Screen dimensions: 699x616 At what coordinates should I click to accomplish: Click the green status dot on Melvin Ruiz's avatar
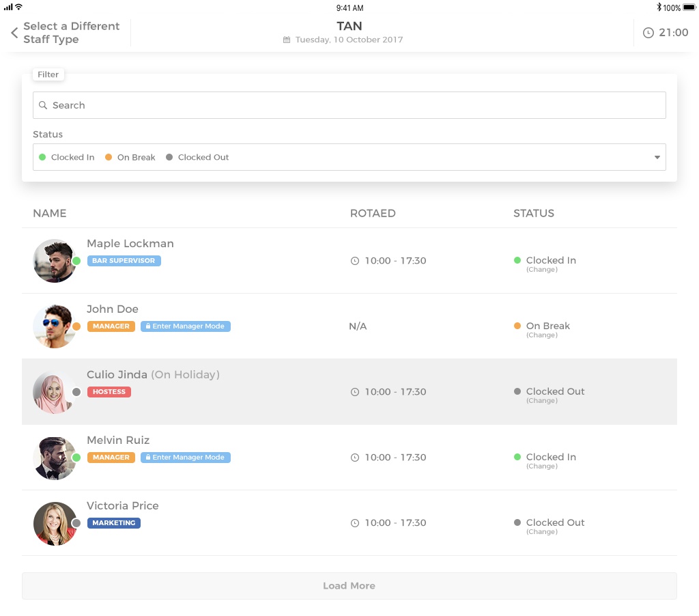(x=76, y=458)
